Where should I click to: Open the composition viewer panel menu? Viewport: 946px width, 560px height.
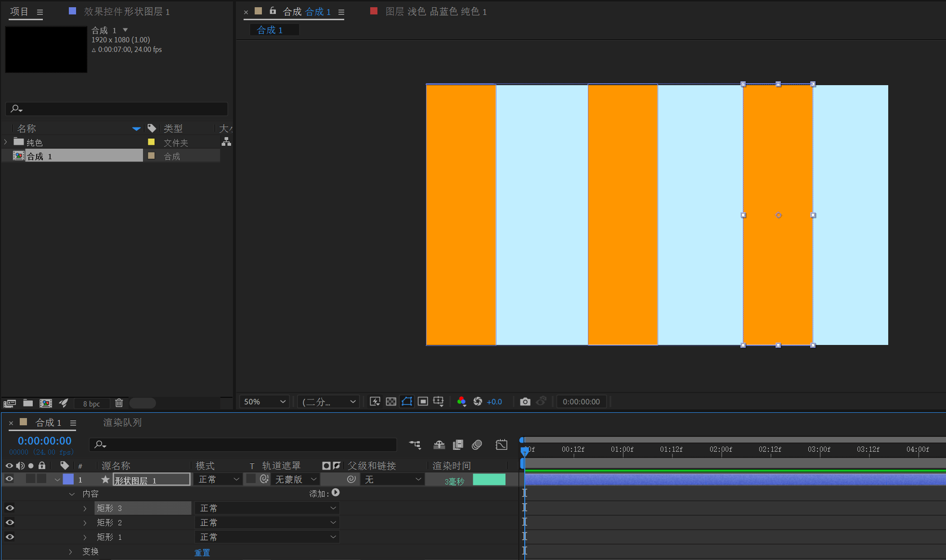tap(341, 12)
